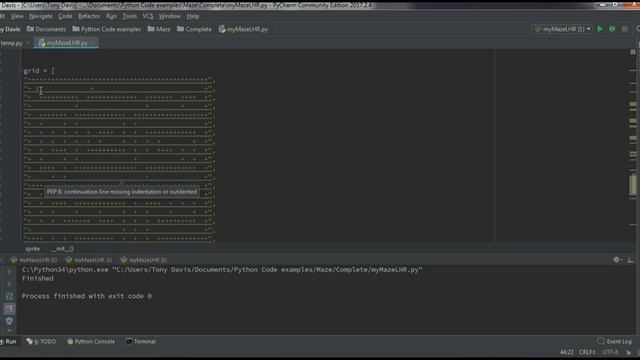Click the editor vertical scrollbar thumb
The width and height of the screenshot is (640, 360).
[633, 185]
